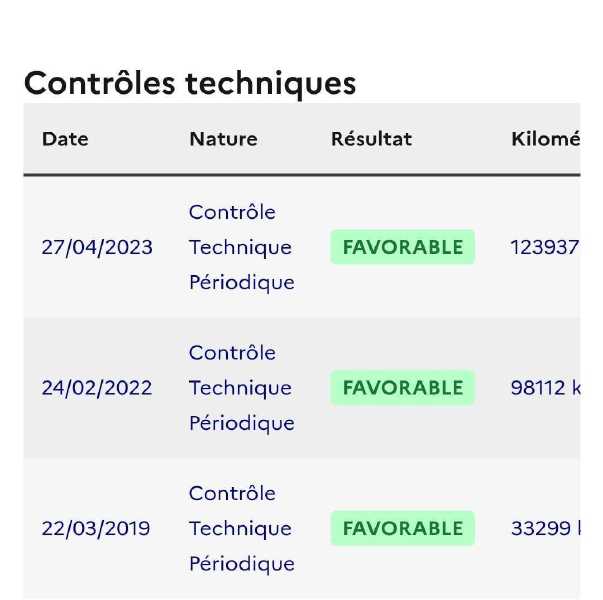Click the Contrôles techniques heading

pyautogui.click(x=190, y=84)
